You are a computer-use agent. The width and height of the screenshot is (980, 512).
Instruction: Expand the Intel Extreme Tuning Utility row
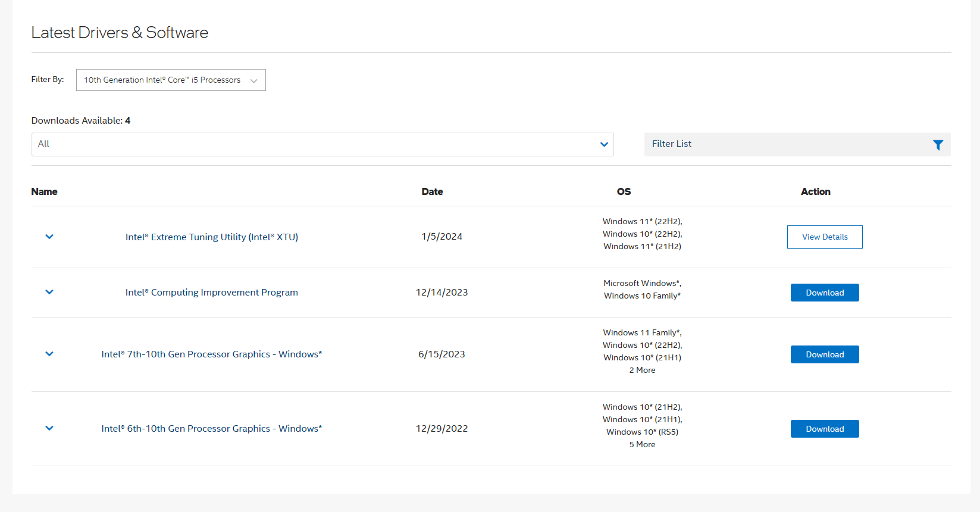(x=49, y=237)
